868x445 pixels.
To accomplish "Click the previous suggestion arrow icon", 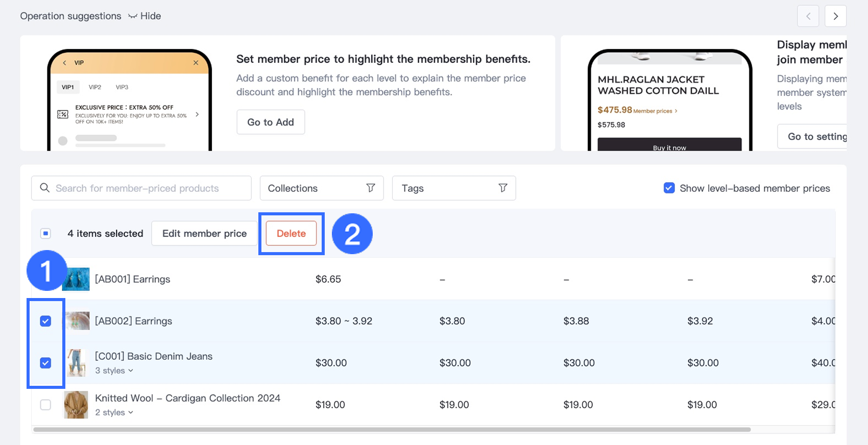I will tap(808, 16).
